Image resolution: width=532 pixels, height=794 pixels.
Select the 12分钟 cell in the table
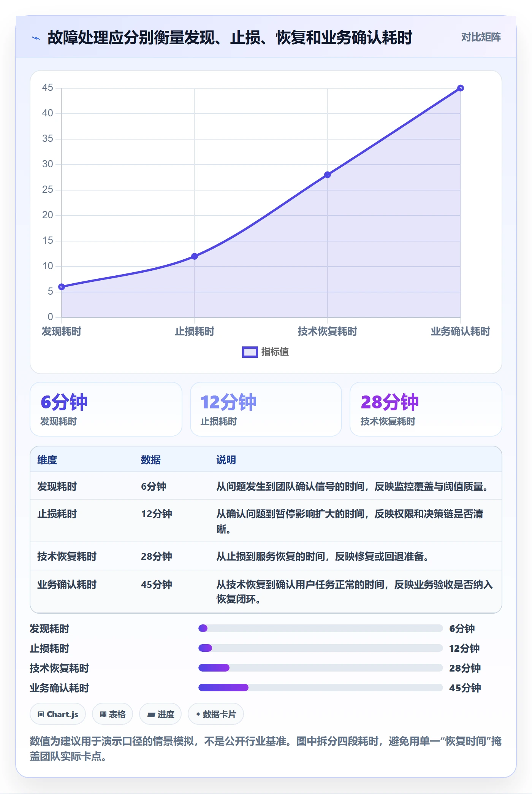pyautogui.click(x=157, y=514)
